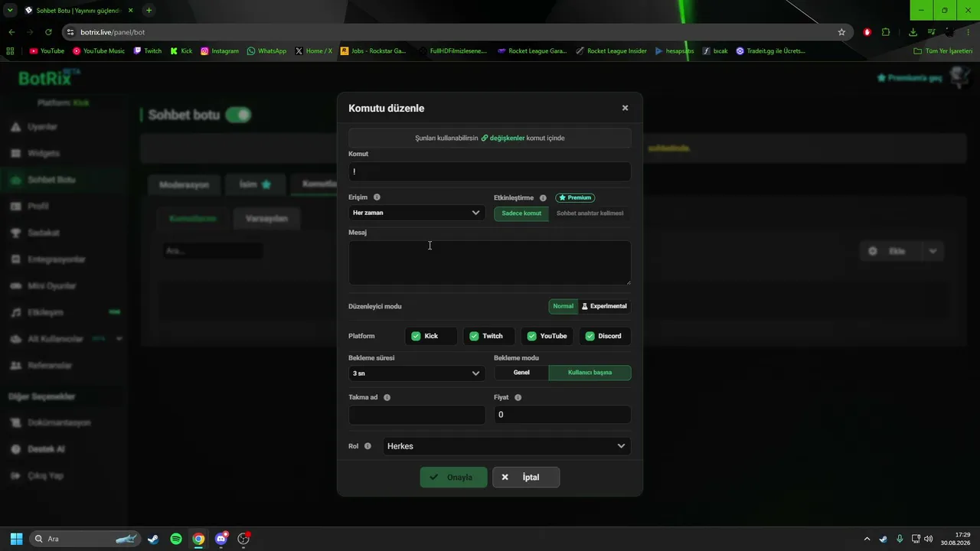This screenshot has height=551, width=980.
Task: Switch to the Moderasyon tab
Action: click(x=184, y=184)
